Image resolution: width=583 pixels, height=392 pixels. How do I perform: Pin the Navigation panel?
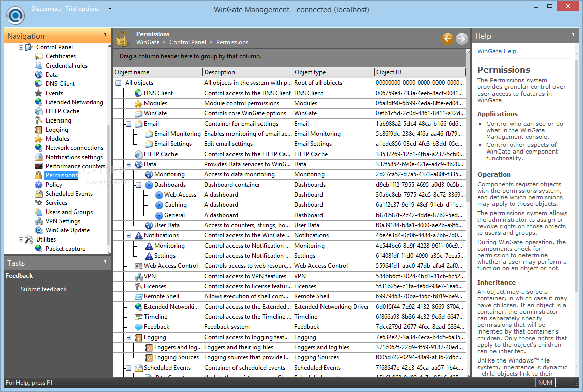point(105,35)
